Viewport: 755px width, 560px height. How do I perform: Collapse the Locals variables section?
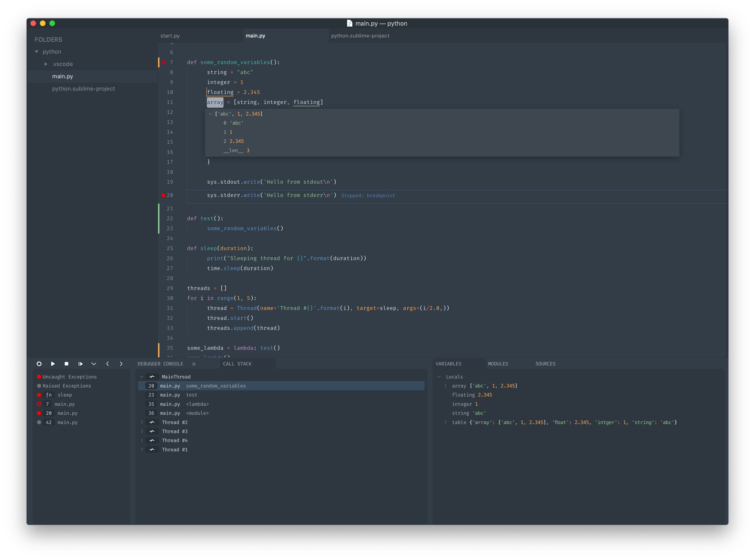pyautogui.click(x=439, y=377)
